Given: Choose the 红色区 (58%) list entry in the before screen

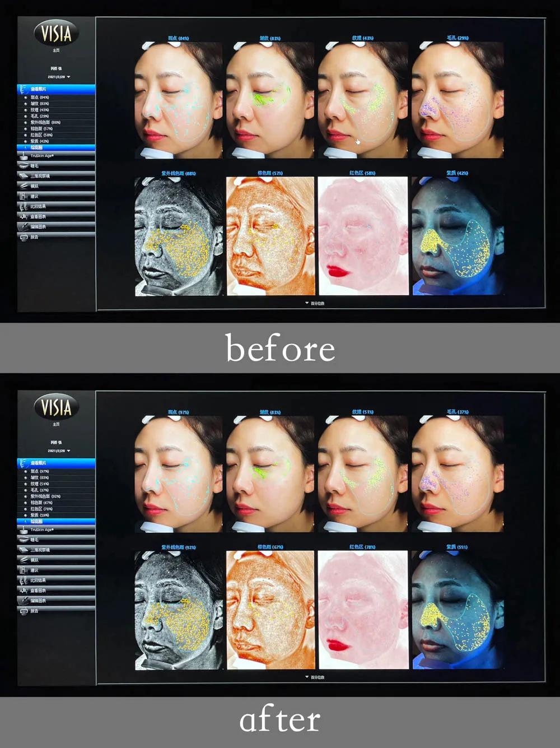Looking at the screenshot, I should click(41, 135).
